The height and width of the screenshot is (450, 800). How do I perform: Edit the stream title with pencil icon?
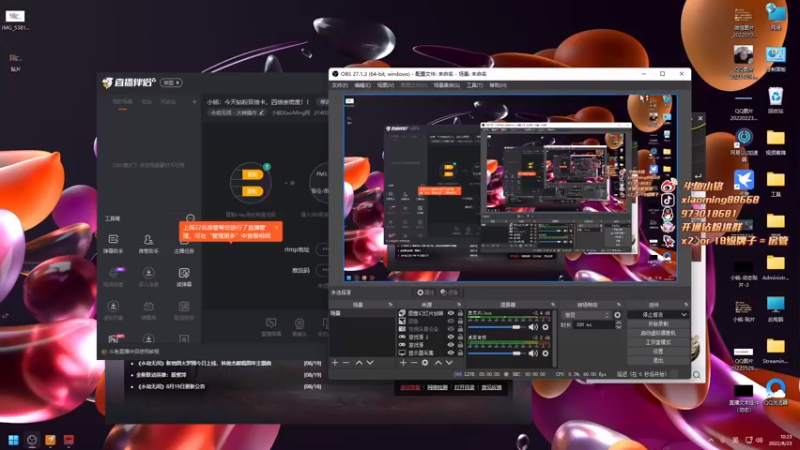coord(262,112)
